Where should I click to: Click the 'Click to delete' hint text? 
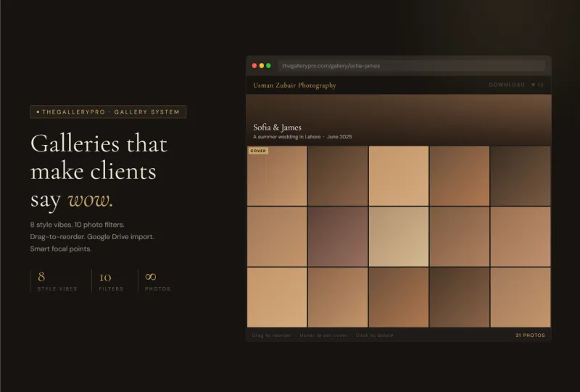tap(374, 335)
